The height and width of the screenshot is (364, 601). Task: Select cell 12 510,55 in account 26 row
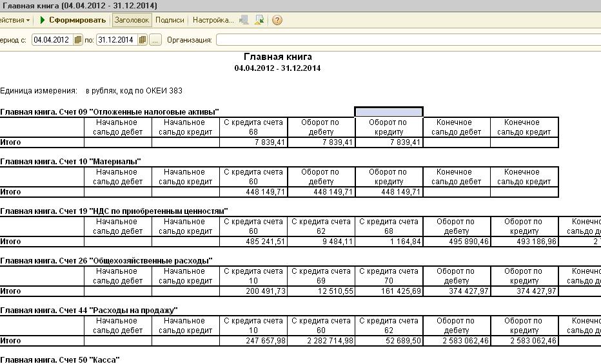[321, 291]
